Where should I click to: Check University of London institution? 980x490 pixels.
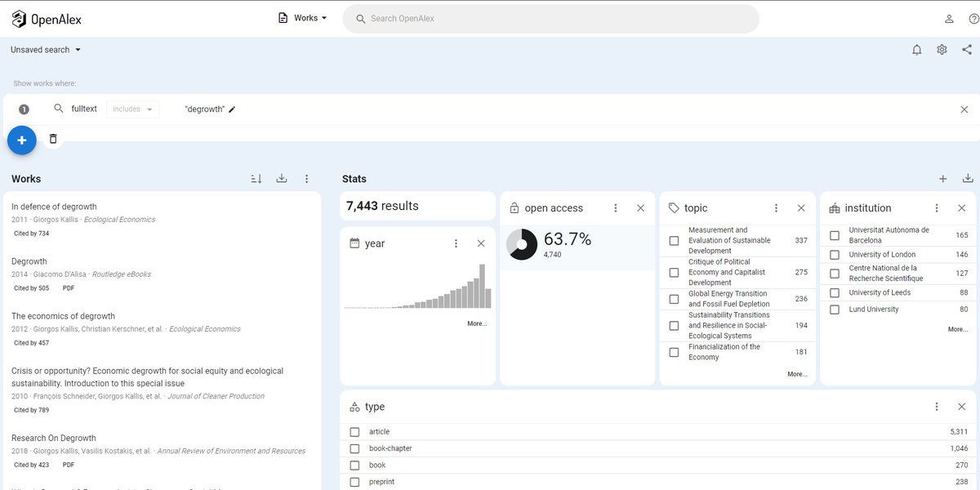click(x=834, y=255)
